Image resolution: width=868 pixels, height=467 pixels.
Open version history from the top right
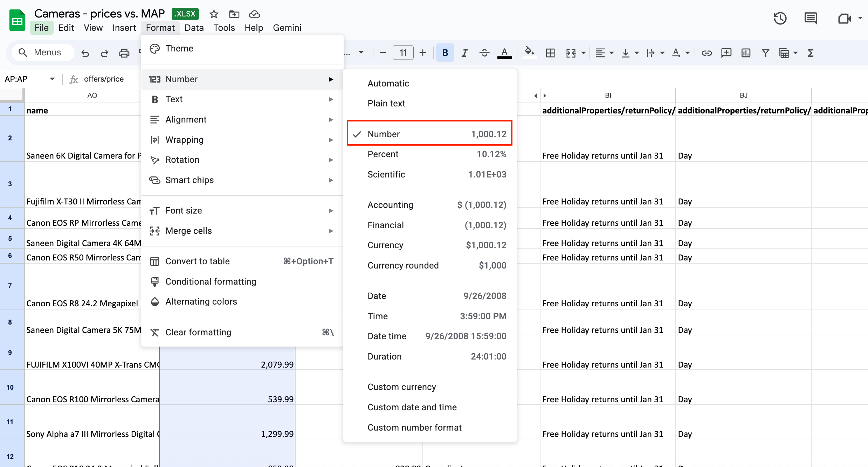pos(780,18)
